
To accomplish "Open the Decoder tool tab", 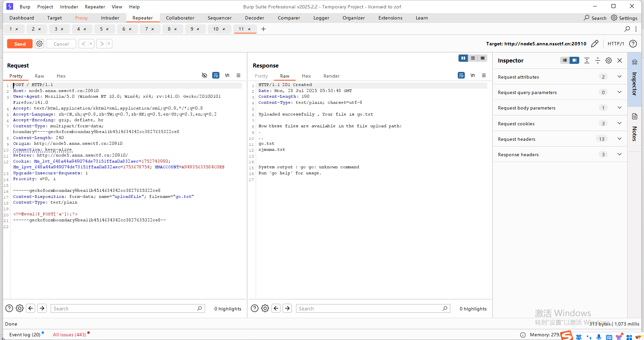I will 254,18.
